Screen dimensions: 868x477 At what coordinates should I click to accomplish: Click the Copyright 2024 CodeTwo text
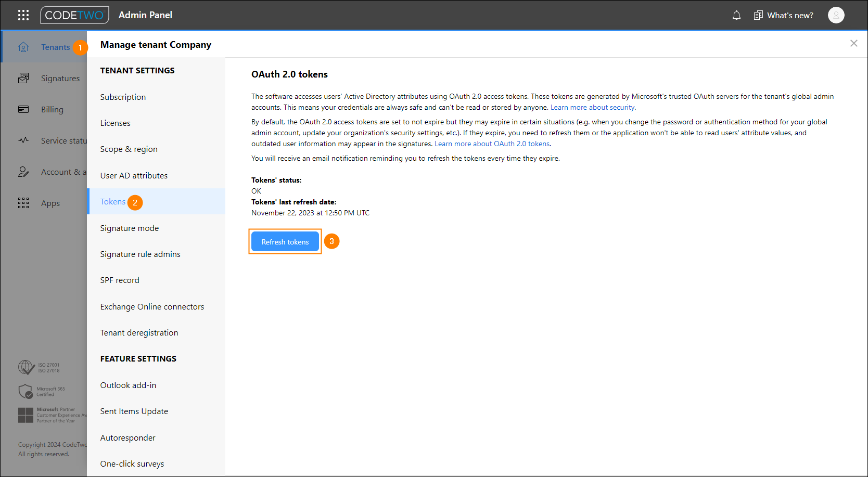click(x=52, y=445)
